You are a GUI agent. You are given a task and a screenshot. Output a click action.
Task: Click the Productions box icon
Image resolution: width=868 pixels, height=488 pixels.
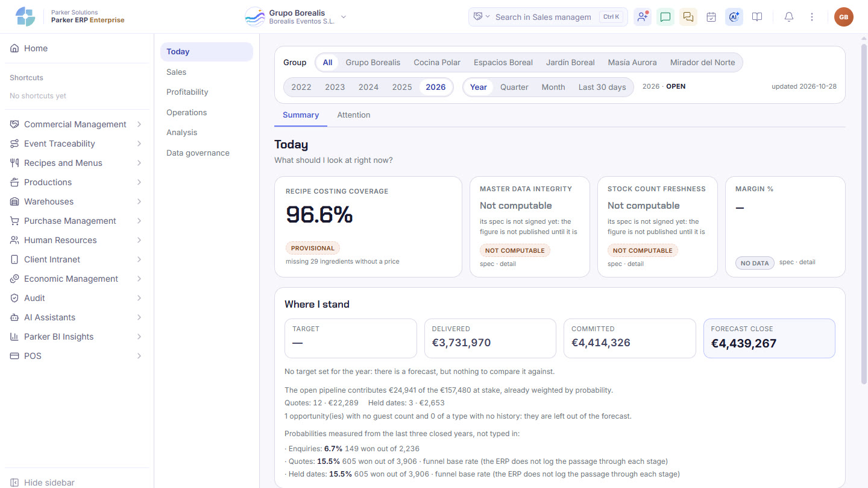click(14, 182)
